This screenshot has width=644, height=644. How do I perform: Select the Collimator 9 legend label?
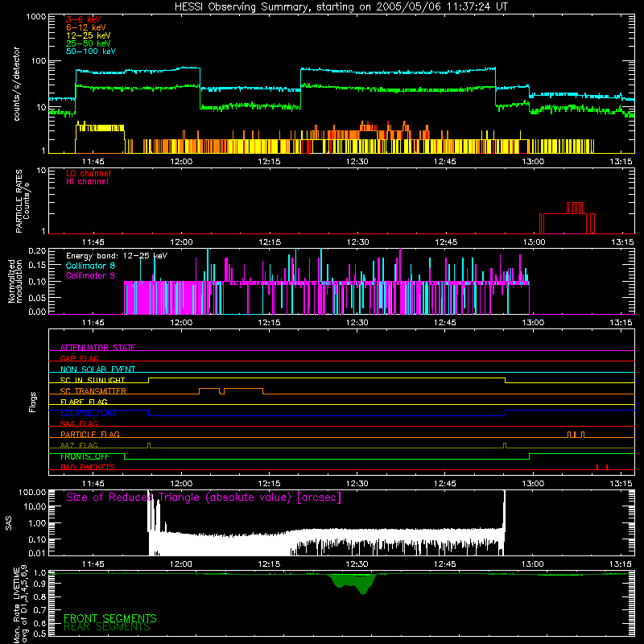pos(90,275)
